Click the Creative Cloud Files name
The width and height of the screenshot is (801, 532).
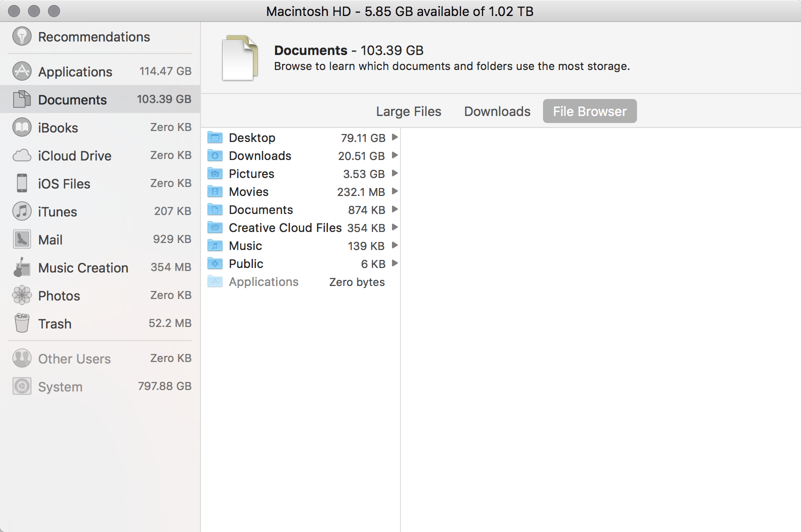[x=285, y=228]
